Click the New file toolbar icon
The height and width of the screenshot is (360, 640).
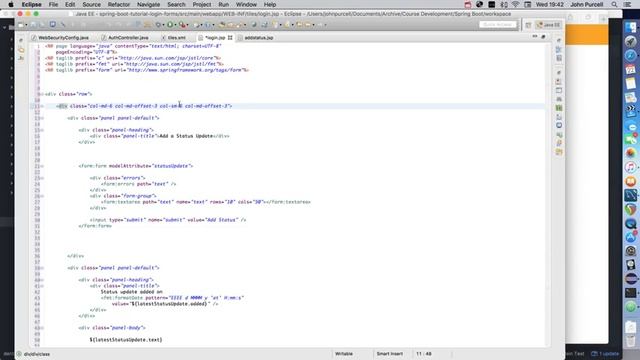[x=21, y=25]
